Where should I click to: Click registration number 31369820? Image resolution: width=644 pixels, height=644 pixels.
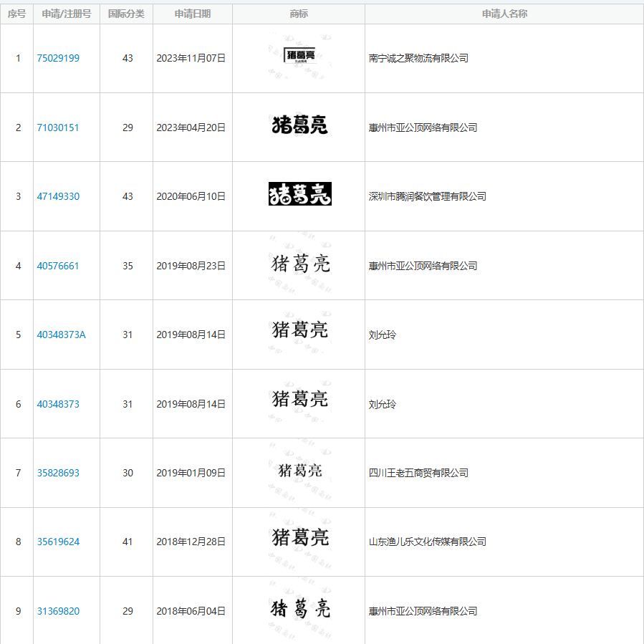pos(58,611)
